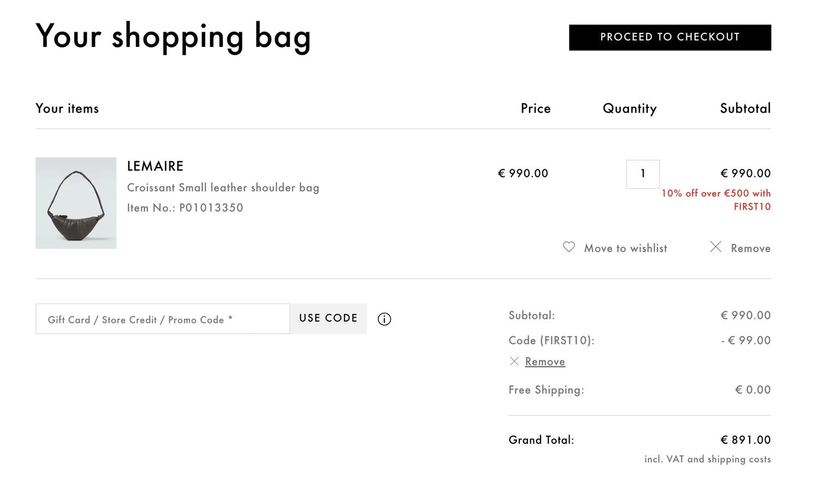The image size is (819, 504).
Task: Click the Code (FIRST10) label
Action: [x=551, y=341]
